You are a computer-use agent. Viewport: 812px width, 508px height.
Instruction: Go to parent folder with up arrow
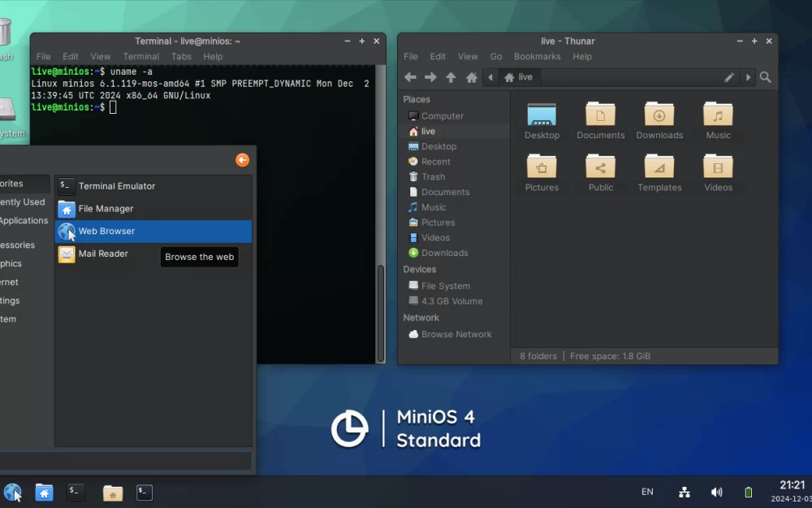[x=451, y=77]
